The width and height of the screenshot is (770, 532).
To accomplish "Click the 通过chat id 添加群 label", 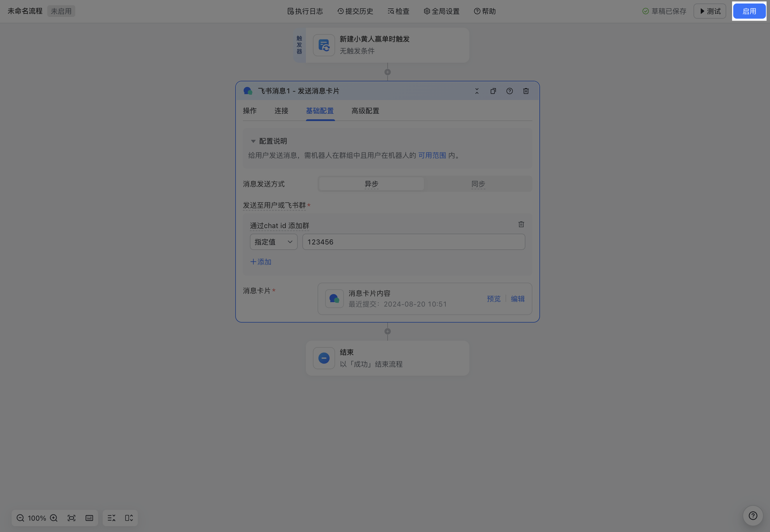I will point(280,226).
